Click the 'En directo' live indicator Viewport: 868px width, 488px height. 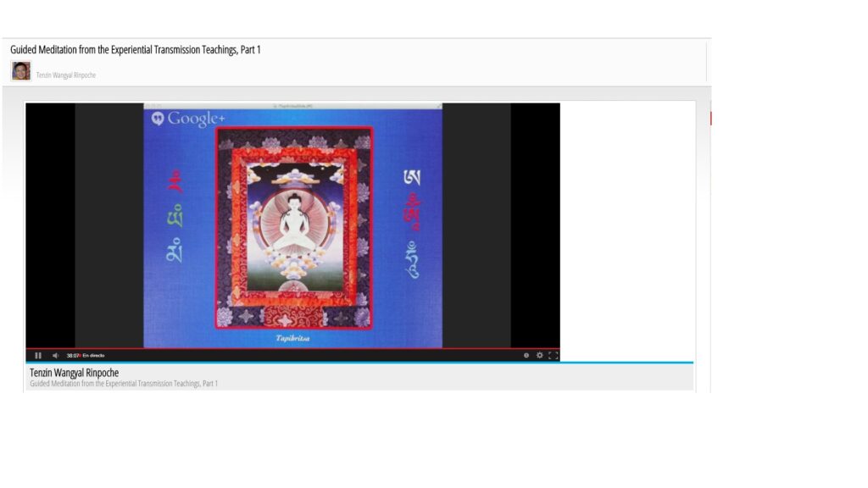(93, 356)
